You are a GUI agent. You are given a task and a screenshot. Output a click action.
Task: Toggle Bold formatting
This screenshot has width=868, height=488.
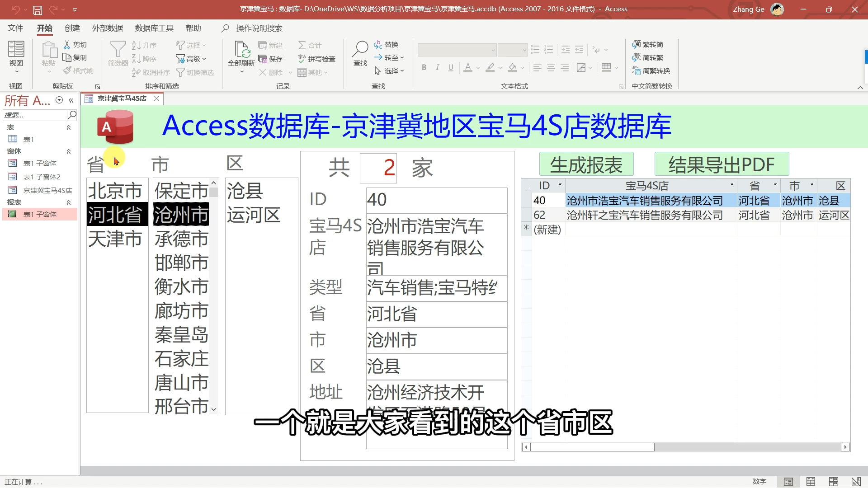(x=424, y=68)
